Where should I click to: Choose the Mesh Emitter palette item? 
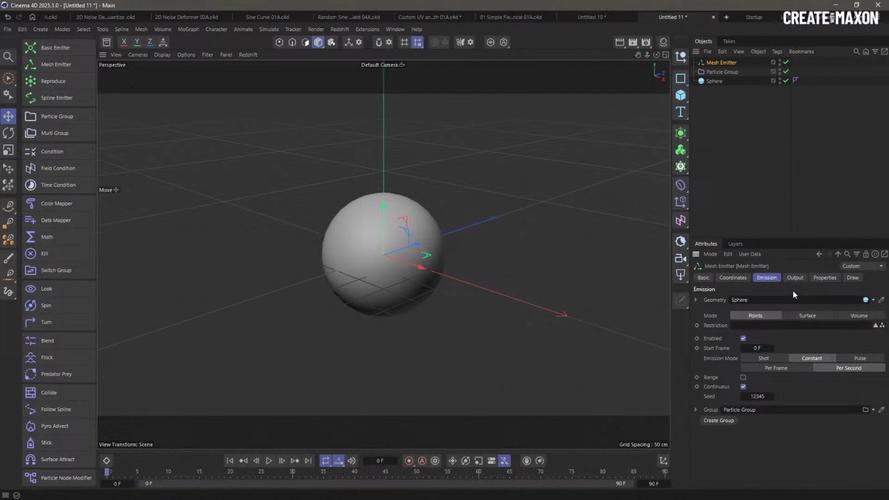tap(56, 65)
